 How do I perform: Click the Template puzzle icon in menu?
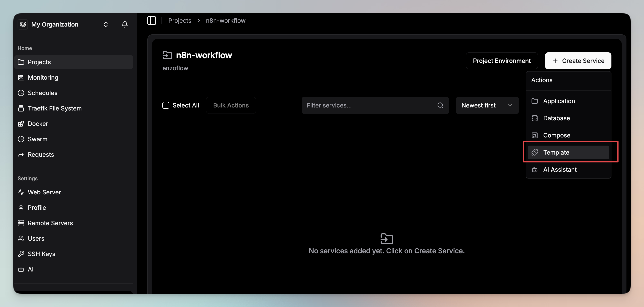point(535,152)
